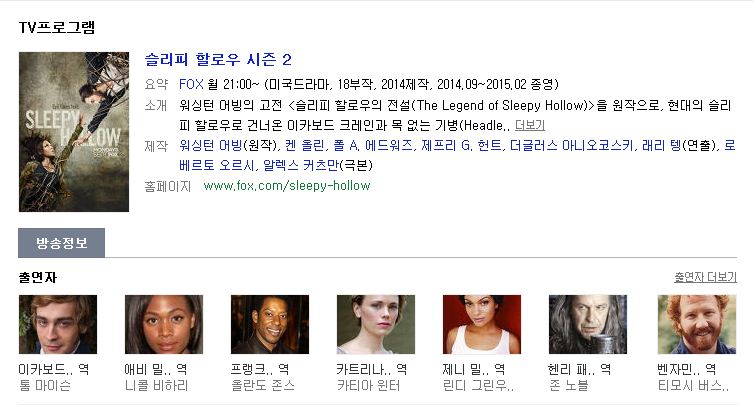Click the Sleepy Hollow poster image

74,132
